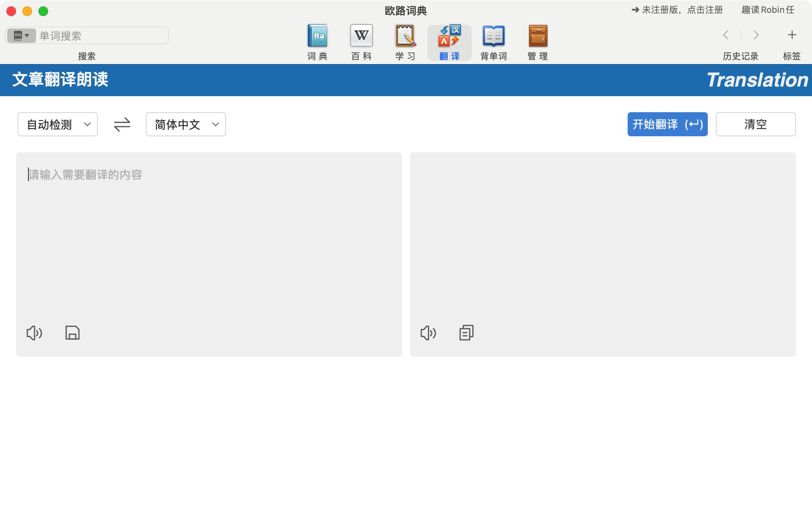The width and height of the screenshot is (812, 525).
Task: Open the 百科 Wikipedia icon
Action: 361,36
